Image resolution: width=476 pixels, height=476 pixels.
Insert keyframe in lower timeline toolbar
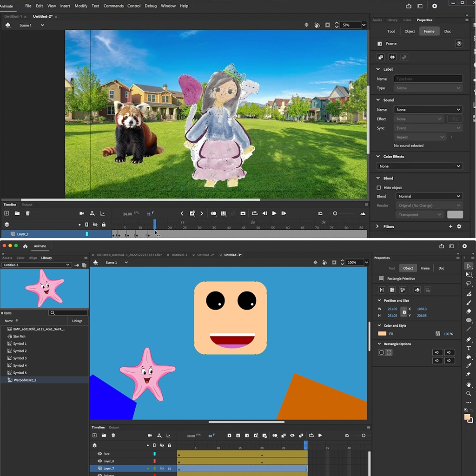click(229, 435)
